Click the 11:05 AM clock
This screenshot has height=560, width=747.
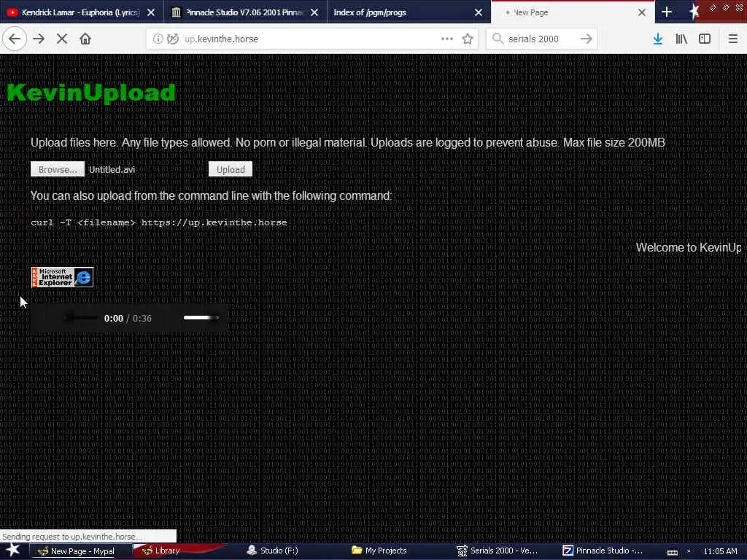[720, 551]
